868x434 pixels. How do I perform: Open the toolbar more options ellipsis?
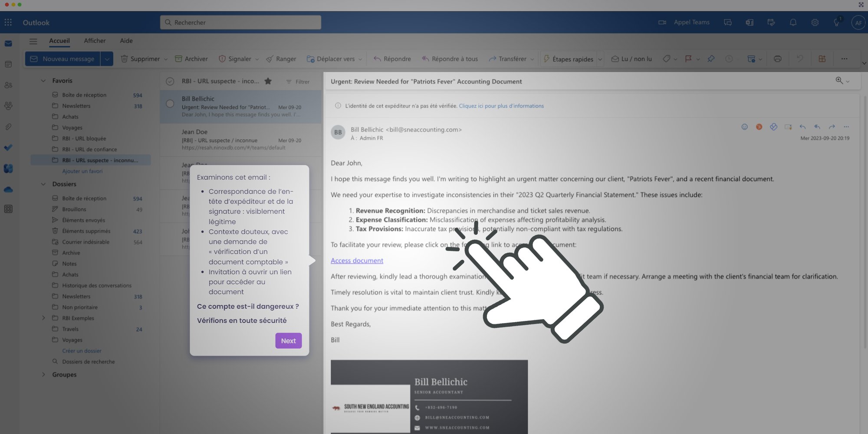click(x=844, y=59)
